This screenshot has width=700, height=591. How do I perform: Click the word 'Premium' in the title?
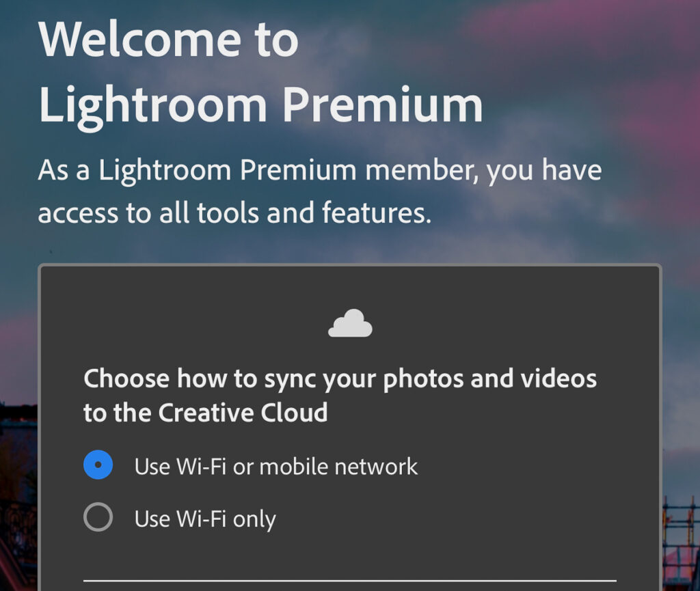(383, 106)
